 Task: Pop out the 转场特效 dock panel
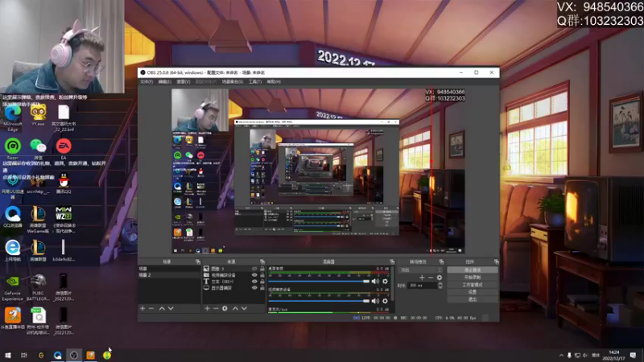point(441,261)
